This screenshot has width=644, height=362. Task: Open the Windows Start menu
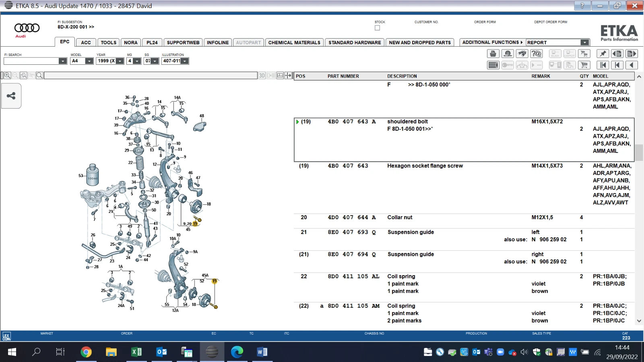point(12,352)
